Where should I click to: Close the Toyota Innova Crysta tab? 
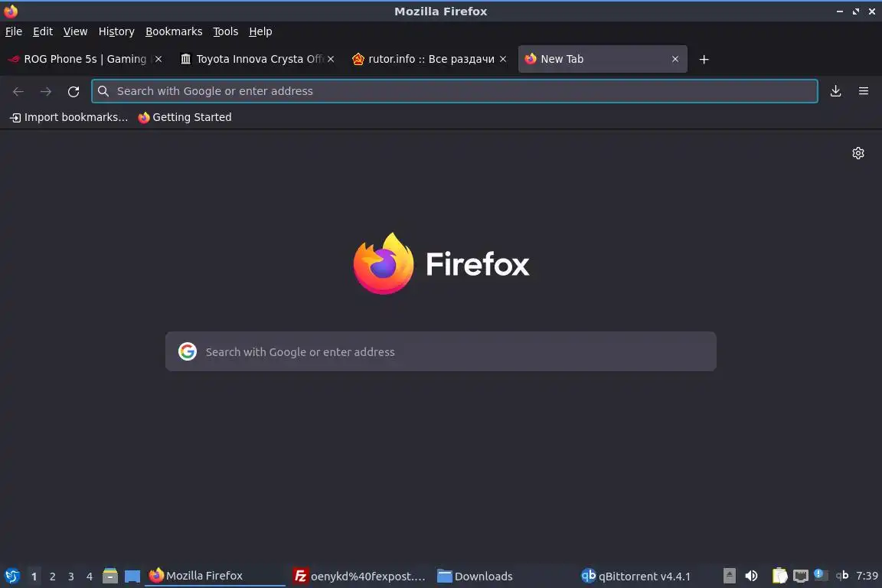click(x=331, y=59)
